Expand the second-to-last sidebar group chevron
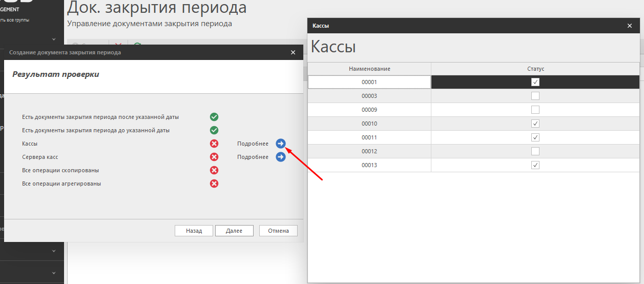644x284 pixels. (x=54, y=251)
